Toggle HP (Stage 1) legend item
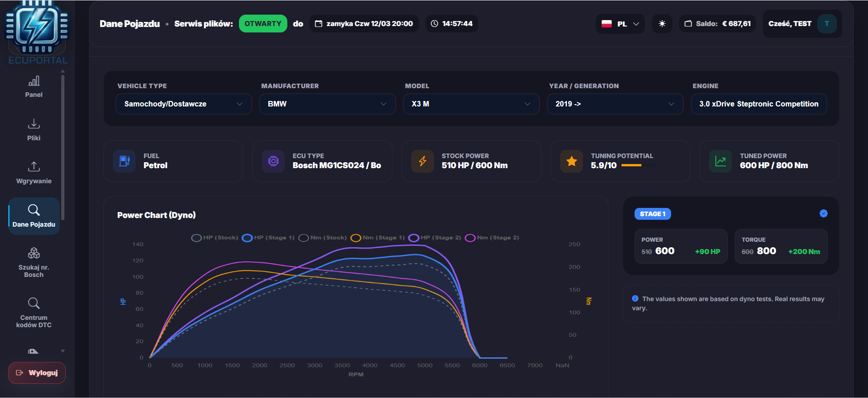868x398 pixels. [268, 238]
